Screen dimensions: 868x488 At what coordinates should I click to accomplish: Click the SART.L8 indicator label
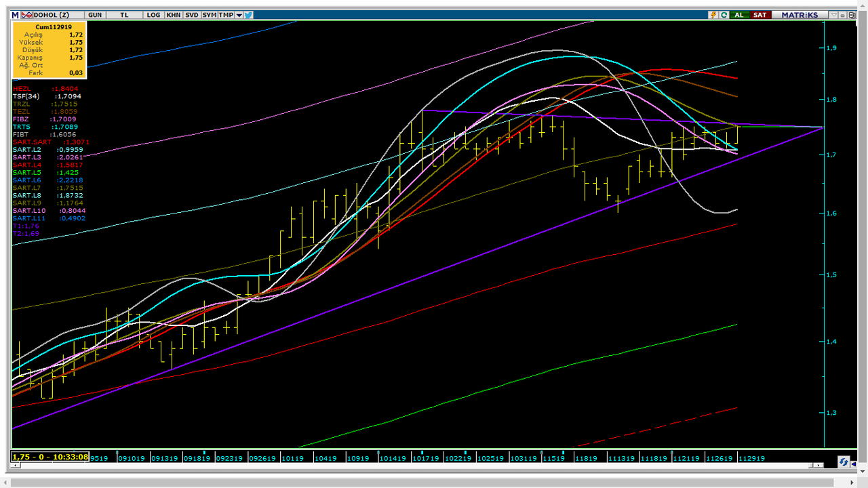click(x=27, y=195)
